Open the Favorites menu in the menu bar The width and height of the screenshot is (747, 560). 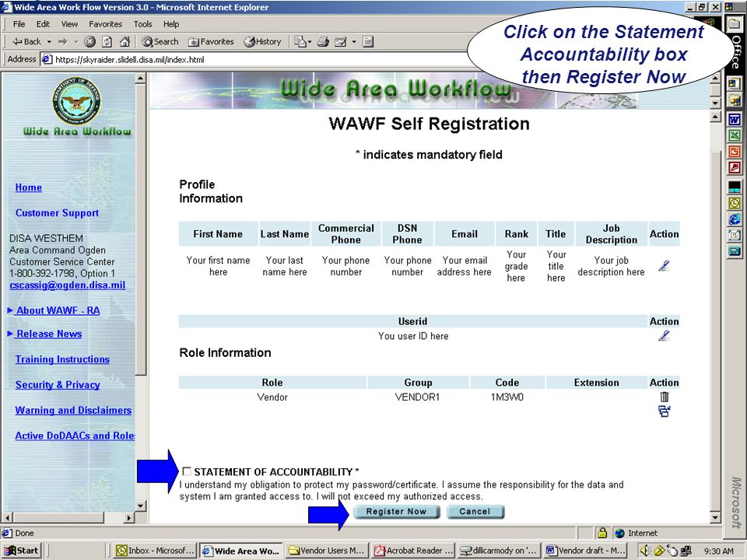pos(105,24)
